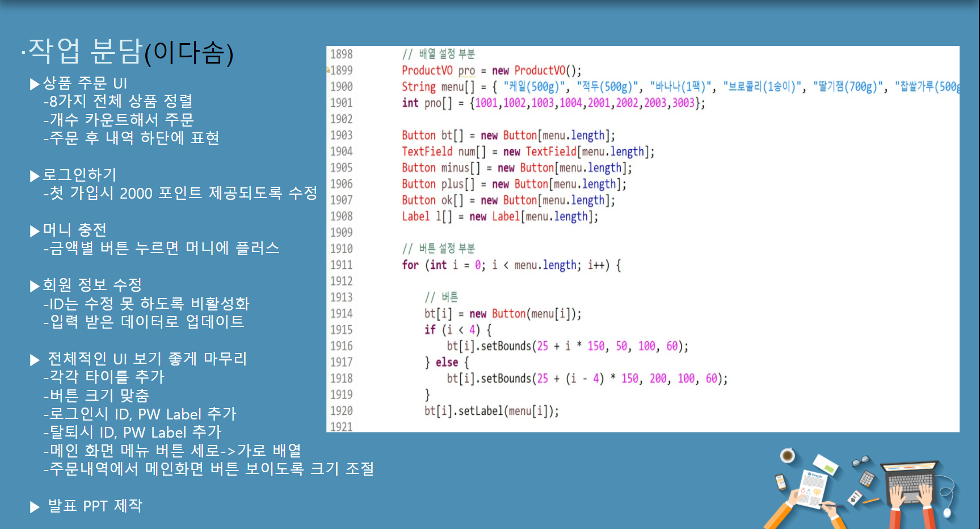Click the coffee cup icon in the clipart
The width and height of the screenshot is (980, 529).
[787, 455]
